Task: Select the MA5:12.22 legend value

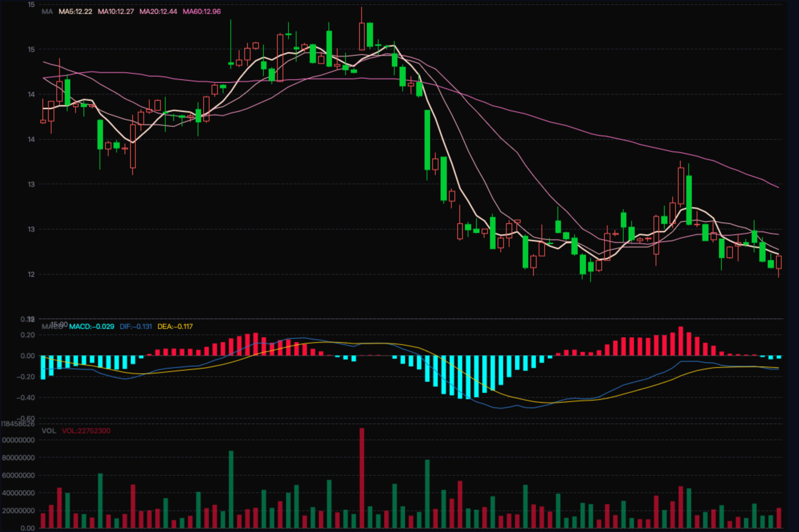Action: click(x=75, y=11)
